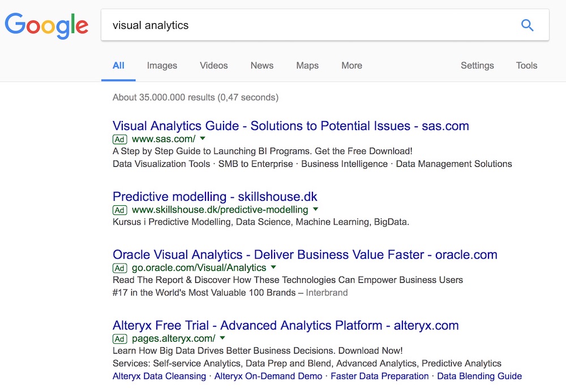Switch to the Images tab
This screenshot has width=566, height=392.
162,66
